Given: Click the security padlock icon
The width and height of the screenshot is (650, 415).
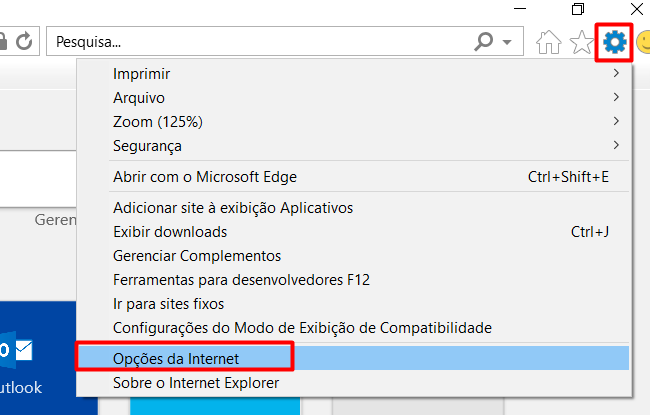Looking at the screenshot, I should point(4,42).
